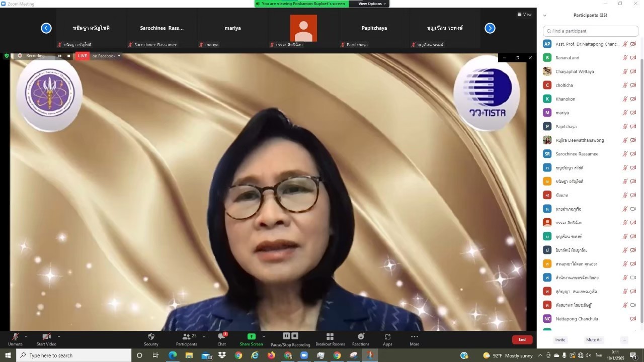Show next gallery thumbnails with right arrow
Image resolution: width=644 pixels, height=362 pixels.
[x=490, y=28]
